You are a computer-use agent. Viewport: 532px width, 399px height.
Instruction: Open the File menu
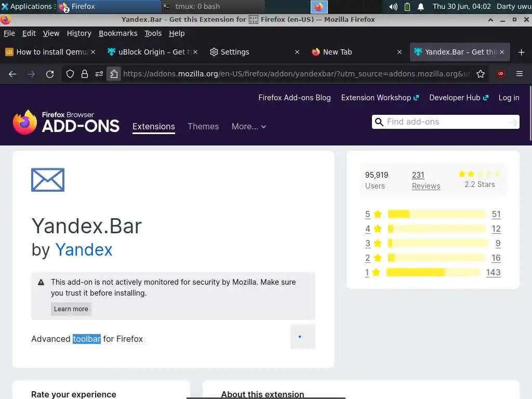click(x=9, y=33)
